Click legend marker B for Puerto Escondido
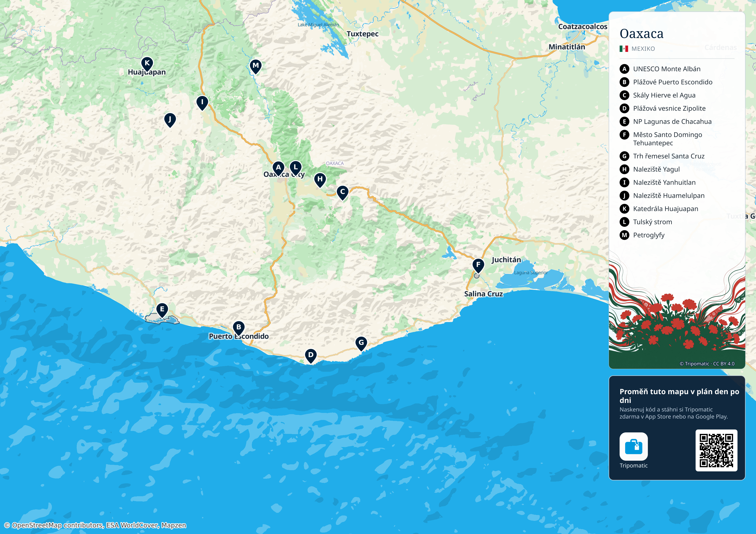This screenshot has width=756, height=534. 624,82
